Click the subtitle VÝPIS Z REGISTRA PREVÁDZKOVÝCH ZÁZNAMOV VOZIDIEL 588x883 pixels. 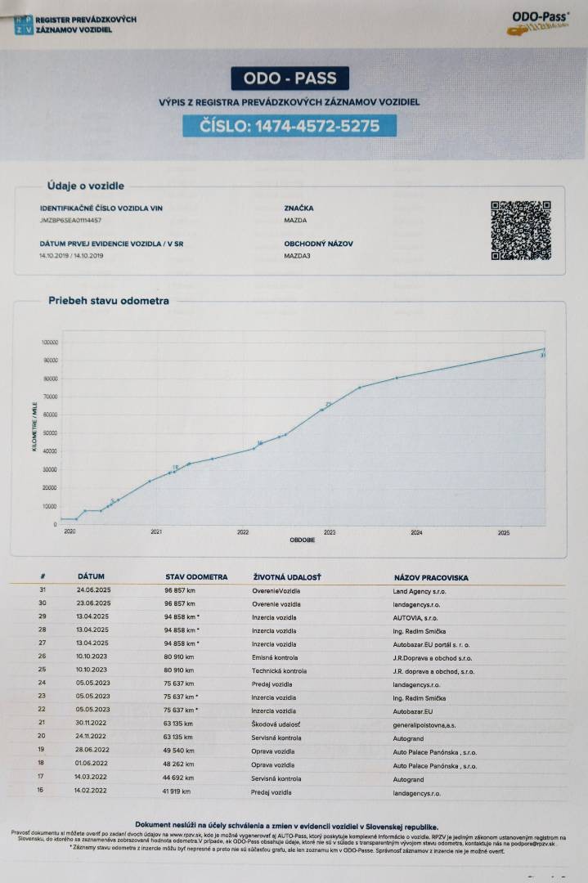[x=290, y=102]
